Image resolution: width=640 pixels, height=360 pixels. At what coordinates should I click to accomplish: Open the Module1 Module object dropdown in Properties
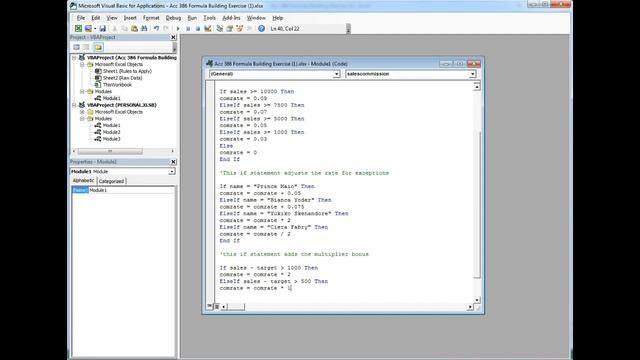tap(172, 171)
